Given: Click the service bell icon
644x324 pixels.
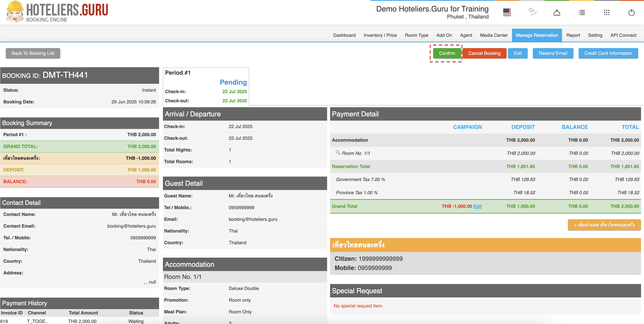Looking at the screenshot, I should tap(557, 13).
